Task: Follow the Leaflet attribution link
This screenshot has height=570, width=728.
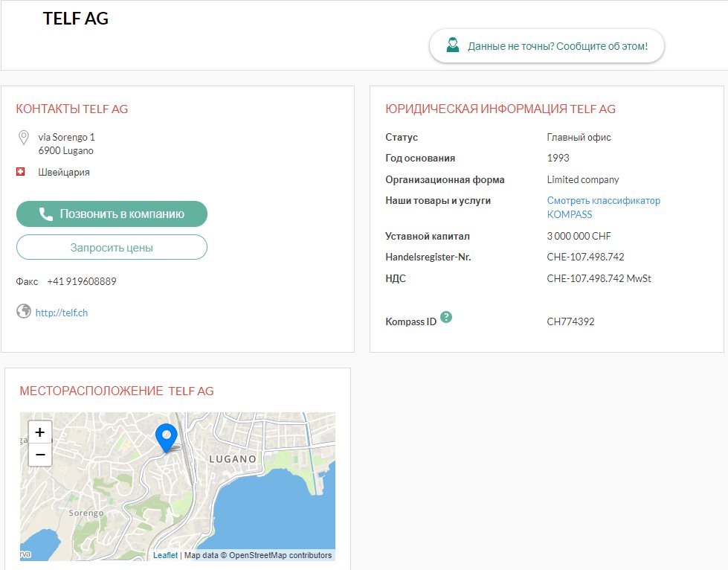Action: [165, 555]
